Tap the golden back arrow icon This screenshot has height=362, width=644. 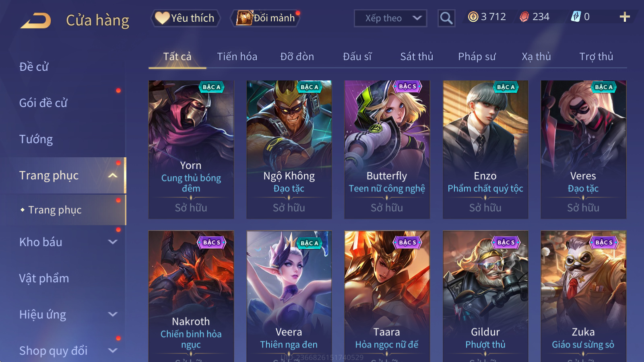pyautogui.click(x=36, y=20)
